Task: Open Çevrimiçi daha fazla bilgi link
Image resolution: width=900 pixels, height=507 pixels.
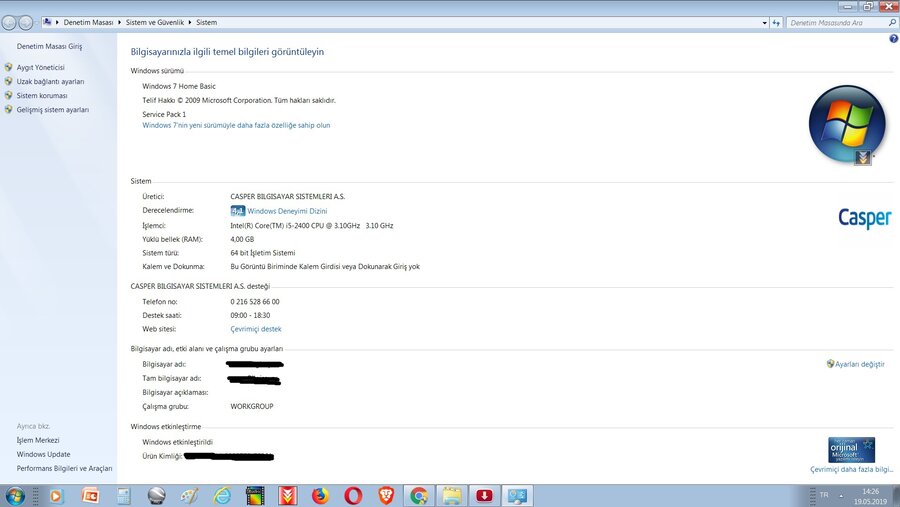Action: coord(852,469)
